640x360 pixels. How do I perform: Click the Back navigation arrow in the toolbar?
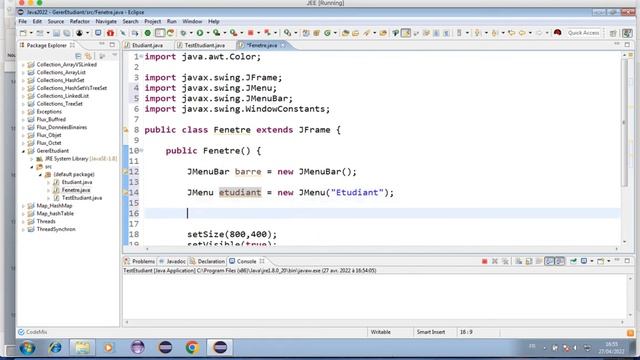[x=522, y=33]
